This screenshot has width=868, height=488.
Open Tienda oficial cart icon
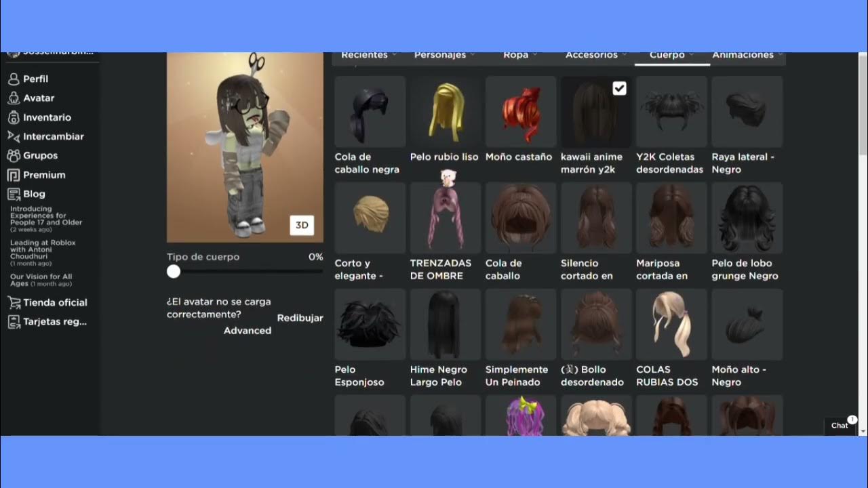[x=13, y=302]
